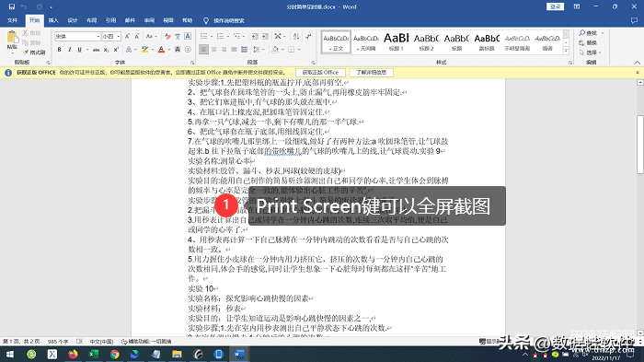644x362 pixels.
Task: Click the Paste clipboard icon
Action: click(x=12, y=38)
